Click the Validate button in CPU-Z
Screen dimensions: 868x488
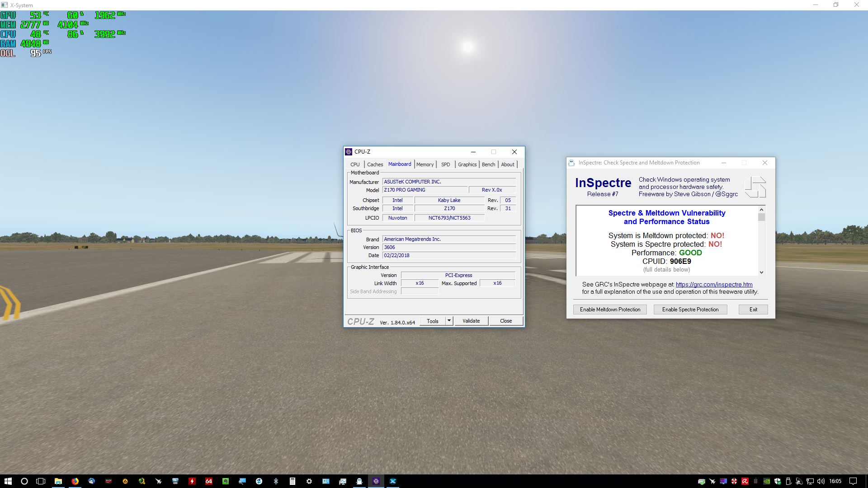471,321
